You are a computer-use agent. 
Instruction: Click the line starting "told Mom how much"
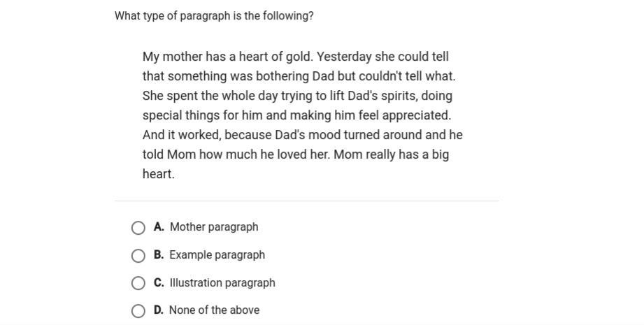coord(295,154)
